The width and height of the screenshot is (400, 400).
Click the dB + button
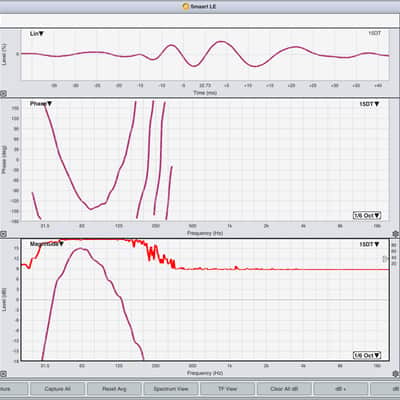pos(341,389)
